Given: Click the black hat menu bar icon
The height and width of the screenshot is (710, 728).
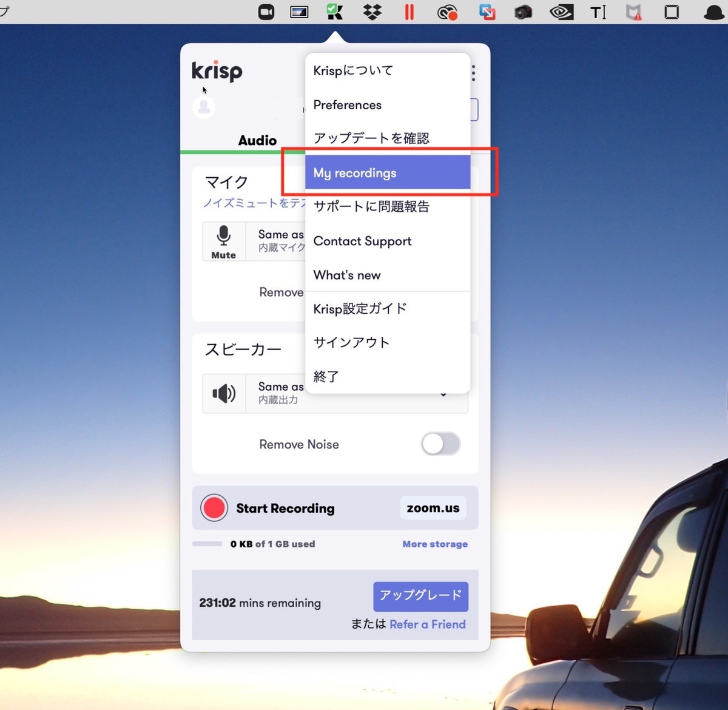Looking at the screenshot, I should [x=715, y=12].
